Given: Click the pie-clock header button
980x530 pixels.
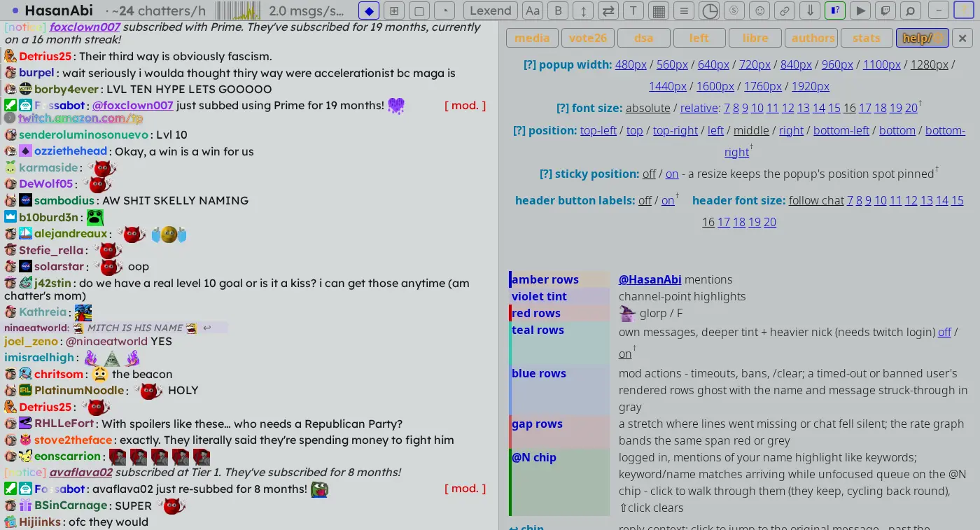Looking at the screenshot, I should tap(709, 11).
